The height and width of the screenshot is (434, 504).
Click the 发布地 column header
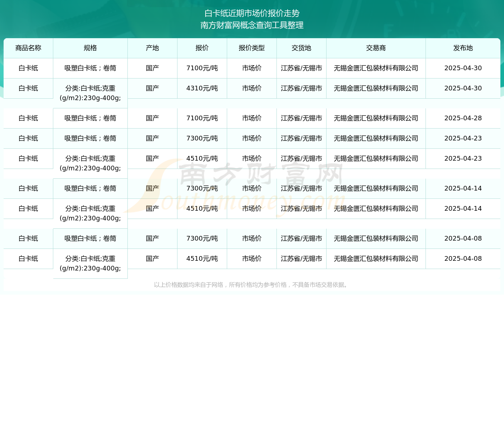click(x=463, y=48)
